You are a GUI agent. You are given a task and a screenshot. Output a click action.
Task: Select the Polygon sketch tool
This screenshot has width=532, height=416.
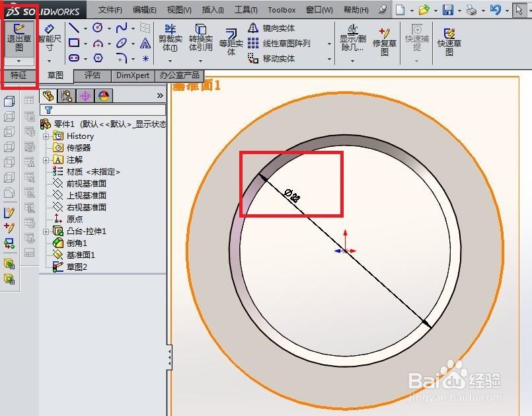(98, 58)
